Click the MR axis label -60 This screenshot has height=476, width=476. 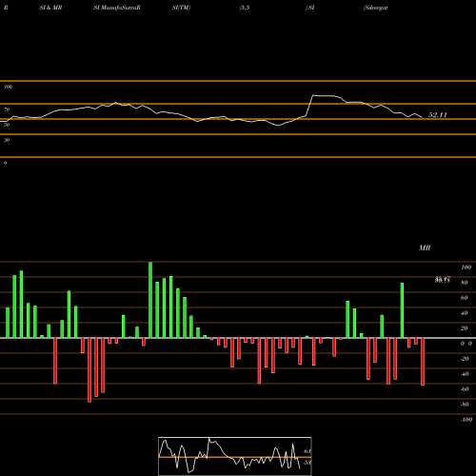[465, 389]
